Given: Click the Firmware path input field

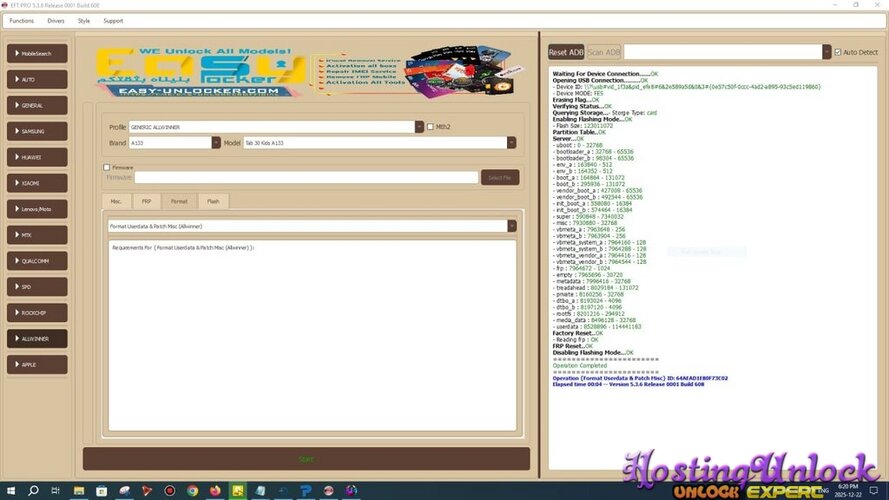Looking at the screenshot, I should [306, 177].
